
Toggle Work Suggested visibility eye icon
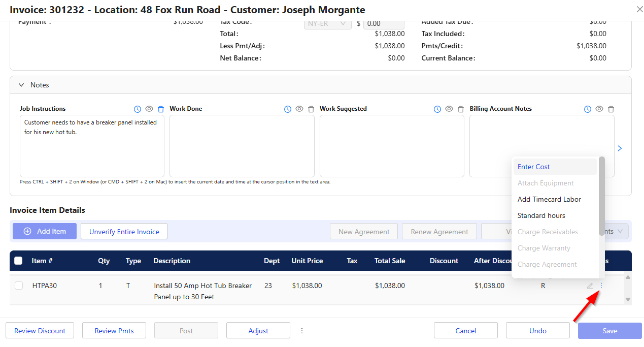click(449, 109)
